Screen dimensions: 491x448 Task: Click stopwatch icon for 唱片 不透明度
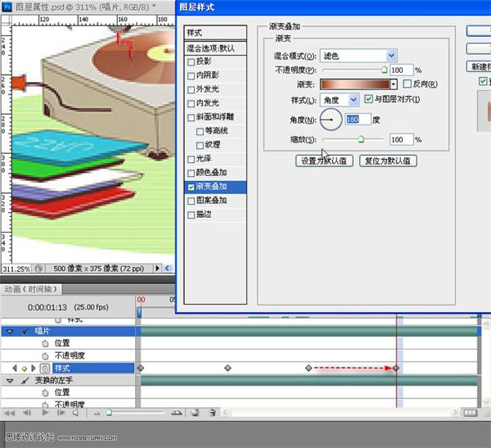(45, 355)
